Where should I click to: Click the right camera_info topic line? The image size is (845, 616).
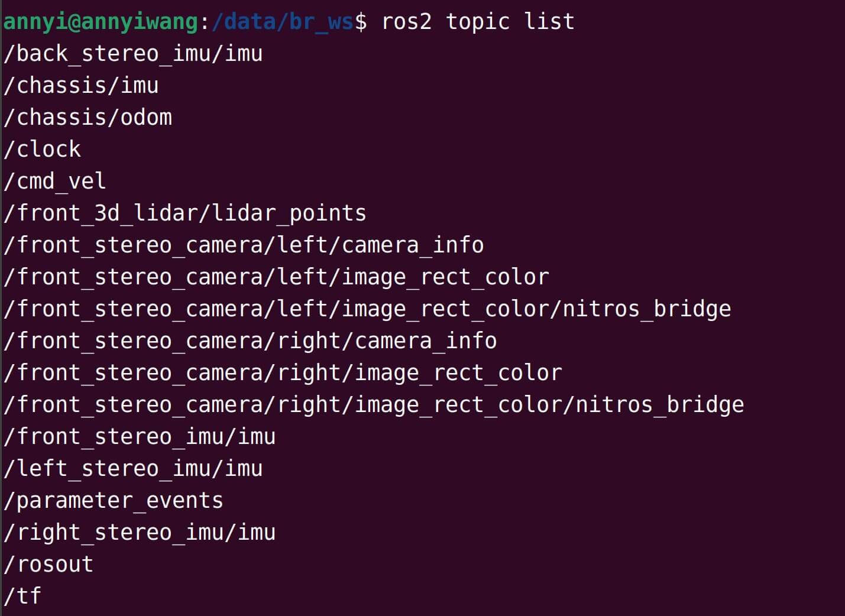coord(250,341)
